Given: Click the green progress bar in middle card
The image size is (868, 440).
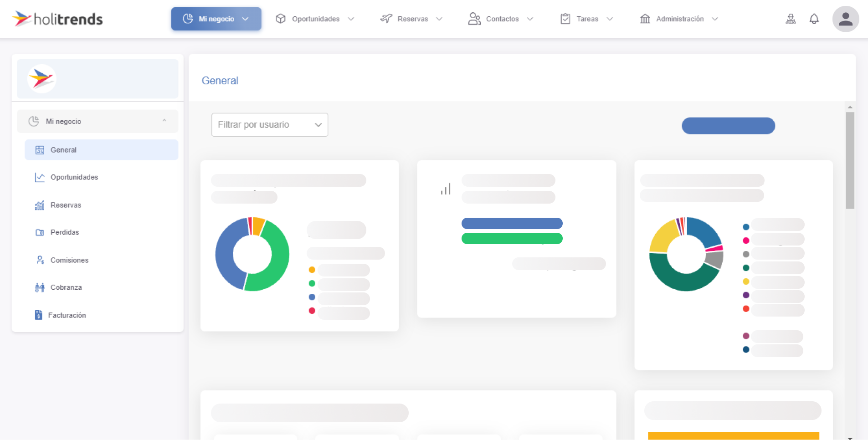Looking at the screenshot, I should [512, 238].
